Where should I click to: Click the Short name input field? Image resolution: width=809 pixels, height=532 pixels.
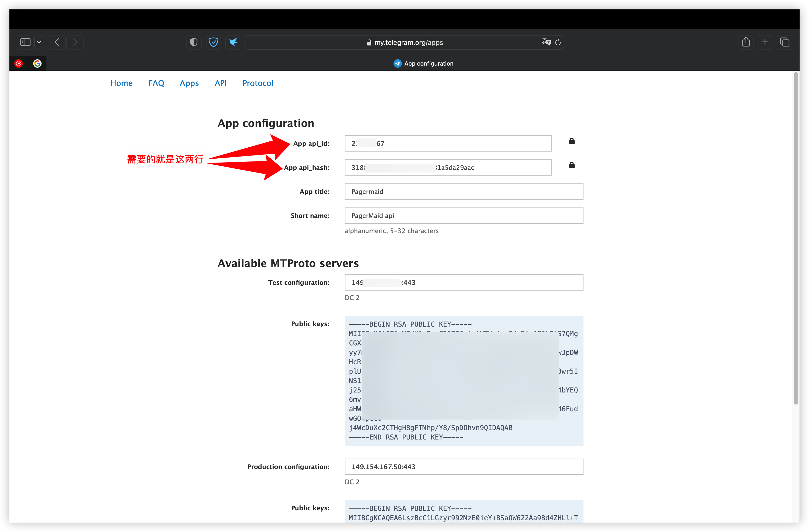pyautogui.click(x=464, y=216)
